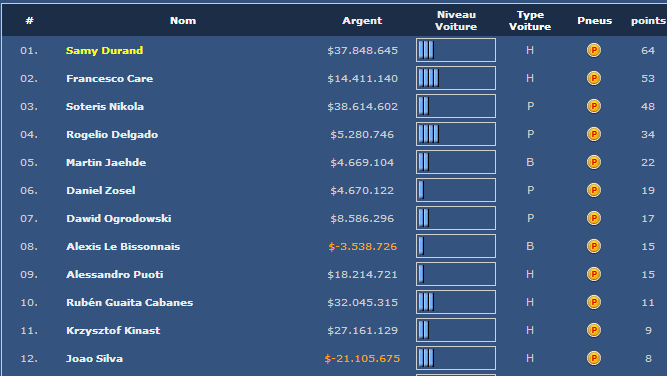Screen dimensions: 667x376
Task: Open Samy Durand's manager profile
Action: click(105, 51)
